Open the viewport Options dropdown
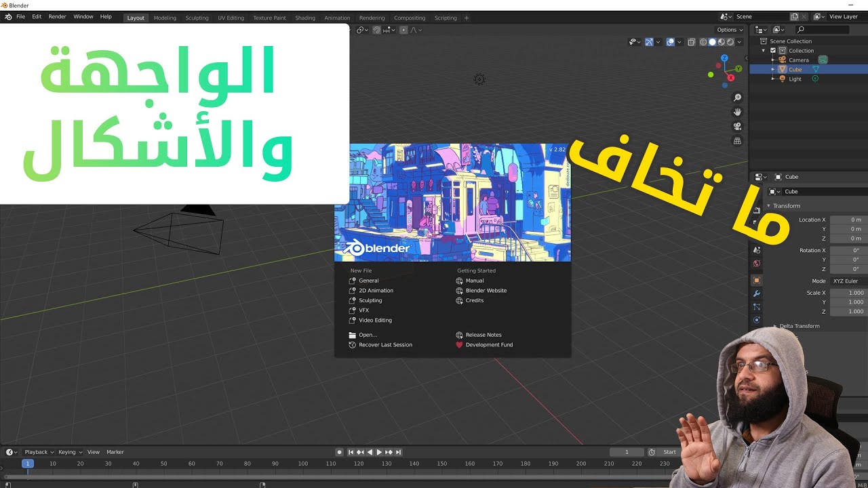This screenshot has width=868, height=488. point(730,30)
